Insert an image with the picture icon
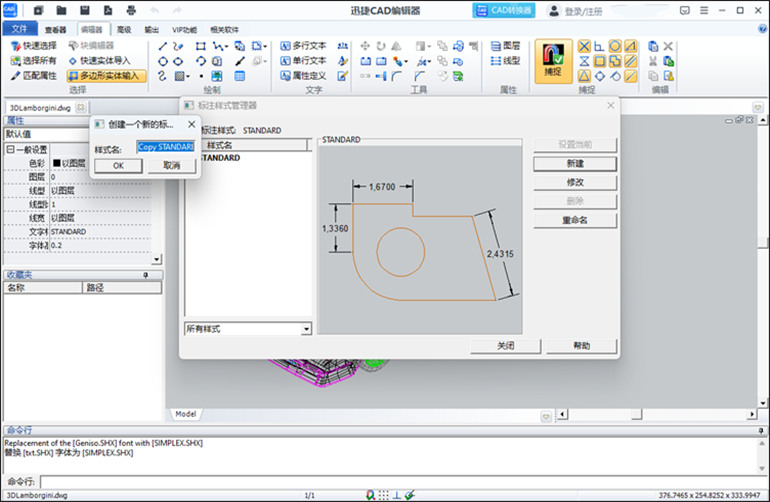 point(217,76)
